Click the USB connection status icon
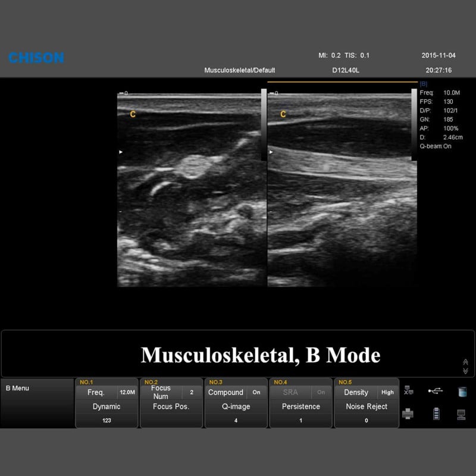476x476 pixels. (435, 391)
